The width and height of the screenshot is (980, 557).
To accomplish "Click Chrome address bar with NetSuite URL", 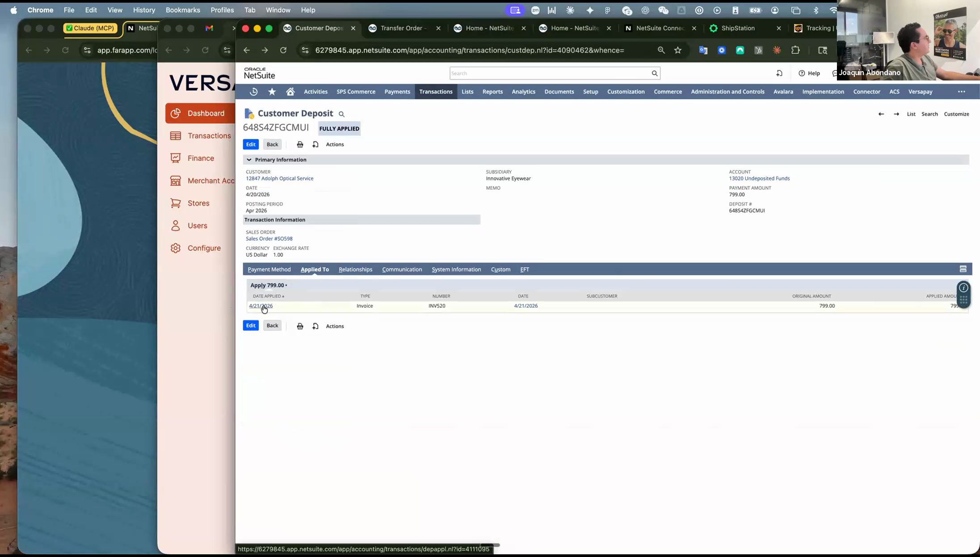I will coord(469,50).
